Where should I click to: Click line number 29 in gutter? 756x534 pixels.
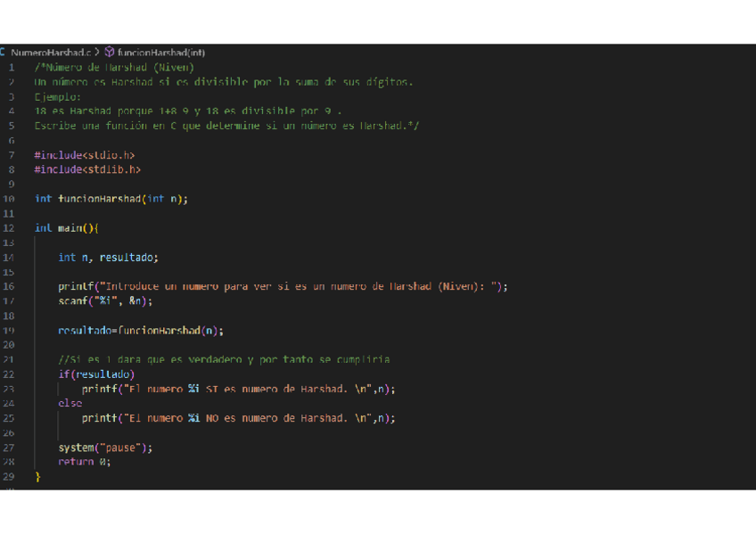(x=9, y=477)
